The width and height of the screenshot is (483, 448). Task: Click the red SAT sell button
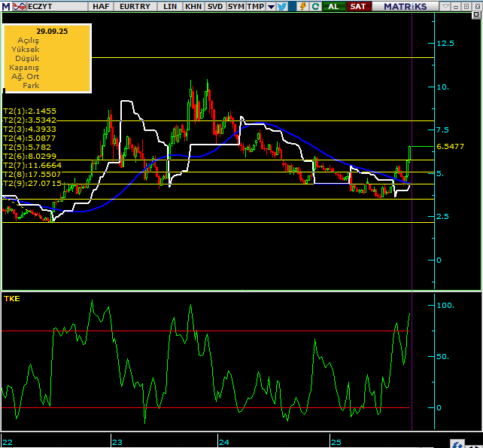358,7
